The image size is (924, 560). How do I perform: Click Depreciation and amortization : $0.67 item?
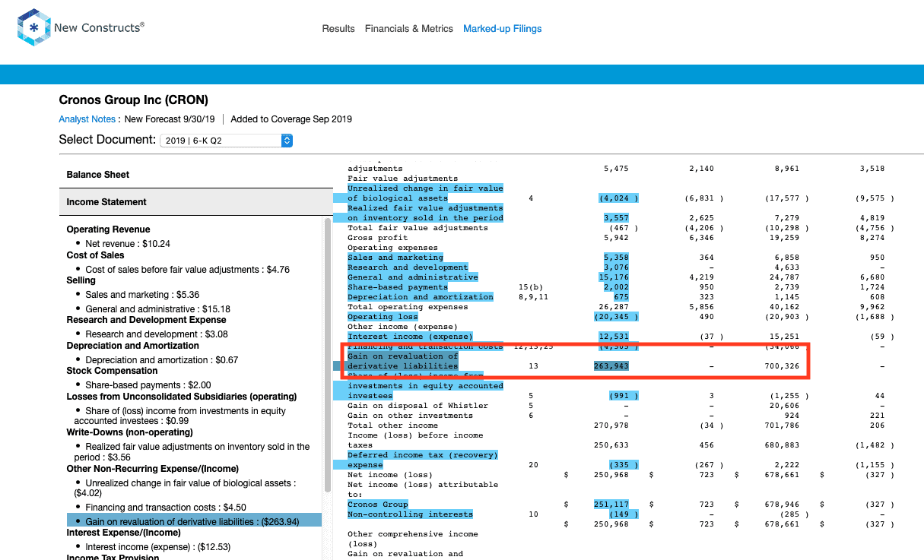161,360
